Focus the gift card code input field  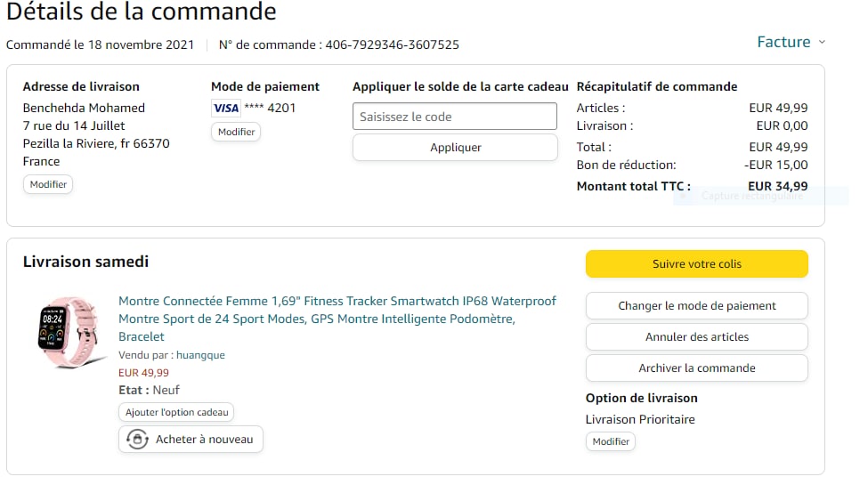pyautogui.click(x=455, y=117)
